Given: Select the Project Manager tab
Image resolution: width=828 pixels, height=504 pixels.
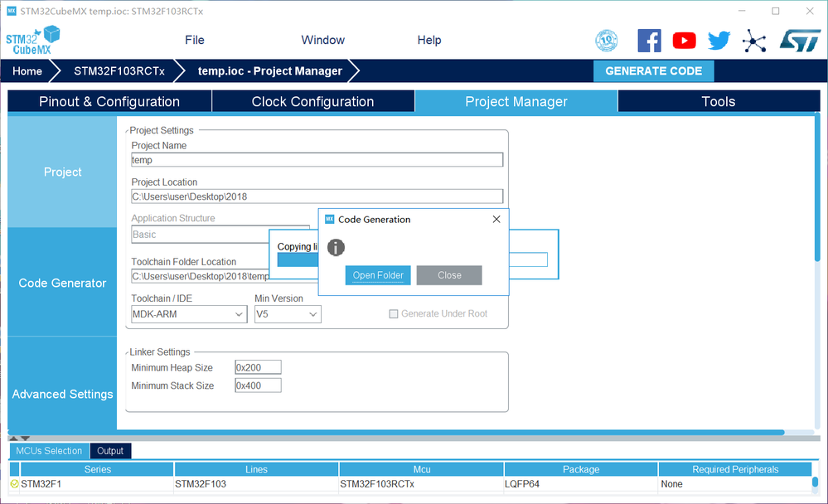Looking at the screenshot, I should click(516, 101).
